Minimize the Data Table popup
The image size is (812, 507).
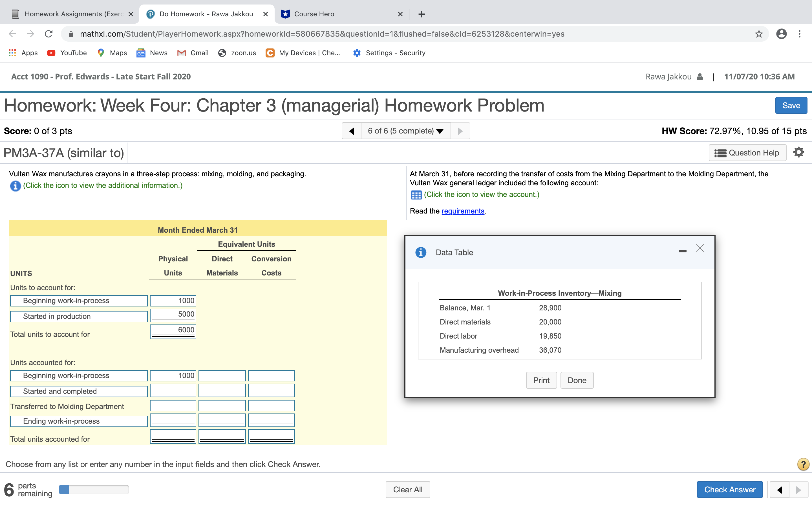click(682, 251)
